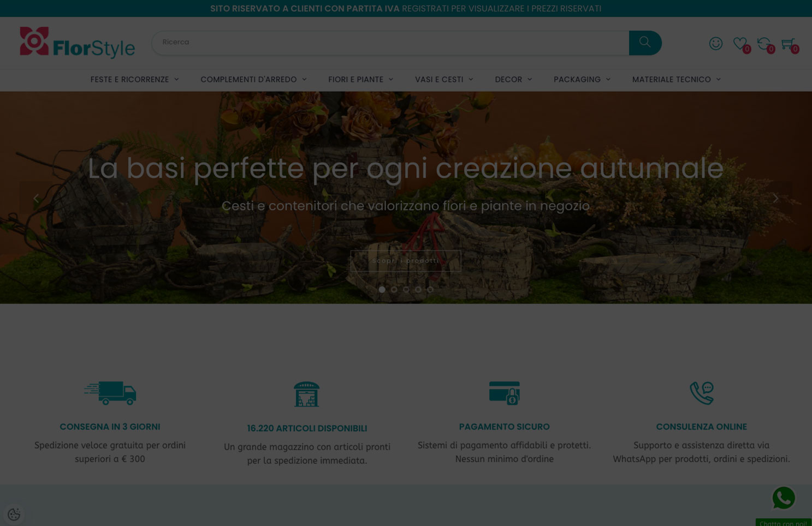Go to next carousel slide arrow
This screenshot has height=526, width=812.
tap(775, 198)
